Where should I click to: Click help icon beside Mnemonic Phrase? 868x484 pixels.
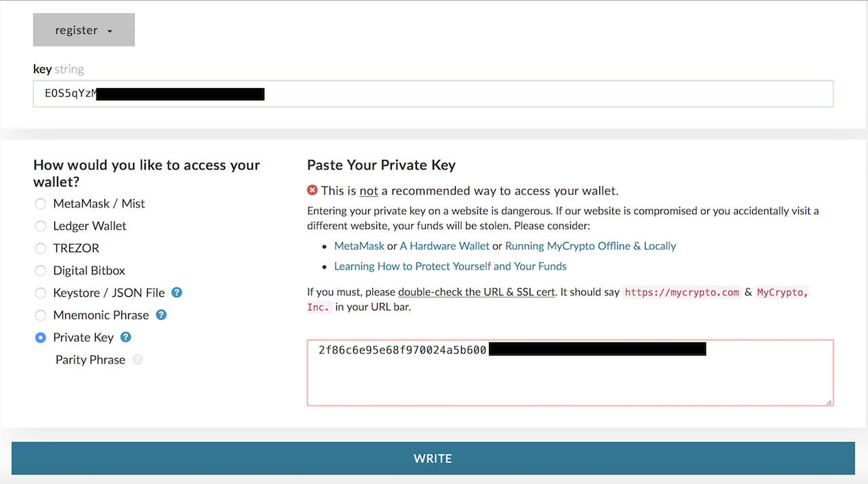point(161,315)
